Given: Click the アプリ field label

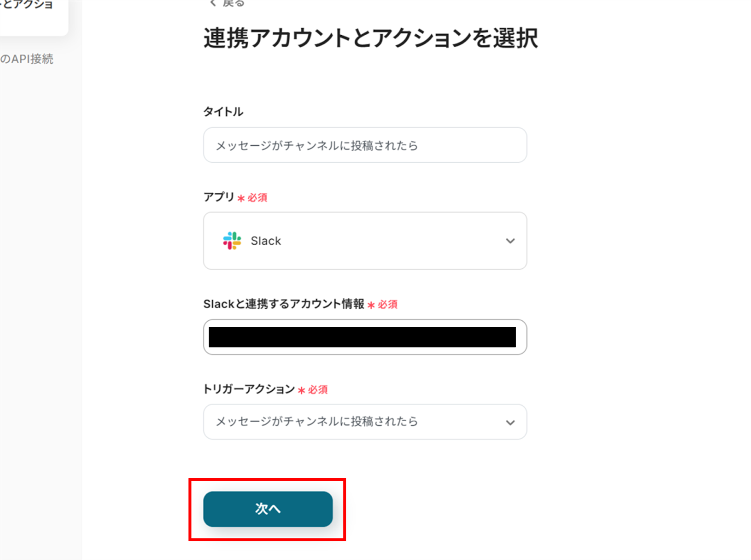Looking at the screenshot, I should coord(219,197).
